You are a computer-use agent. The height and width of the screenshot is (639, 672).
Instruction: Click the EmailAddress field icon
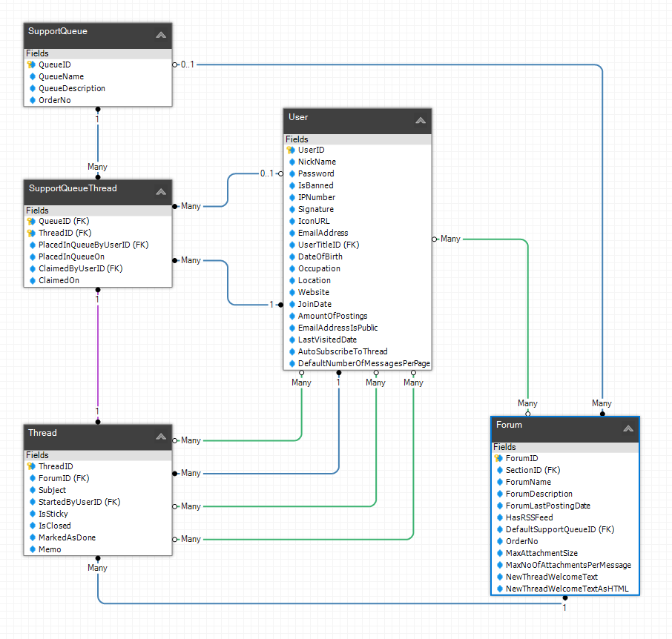(291, 233)
